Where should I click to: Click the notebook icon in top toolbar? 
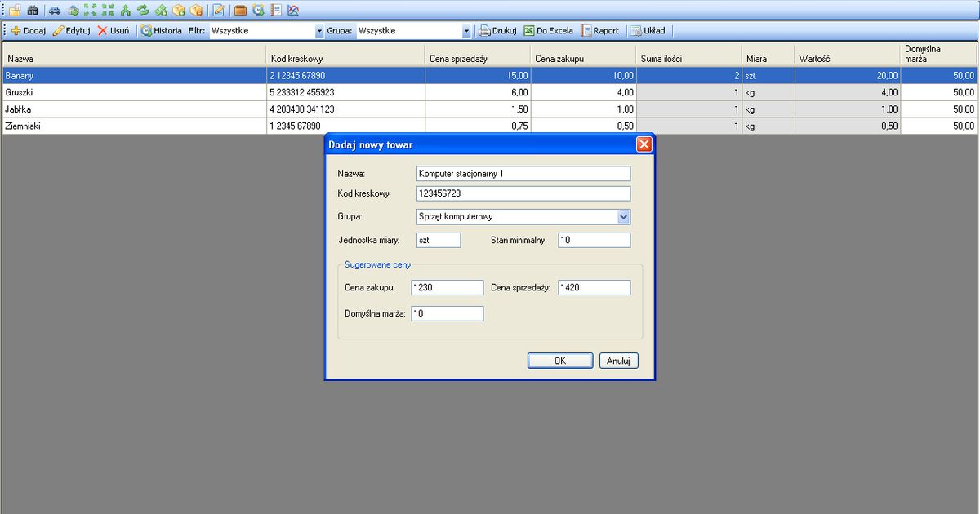click(276, 11)
